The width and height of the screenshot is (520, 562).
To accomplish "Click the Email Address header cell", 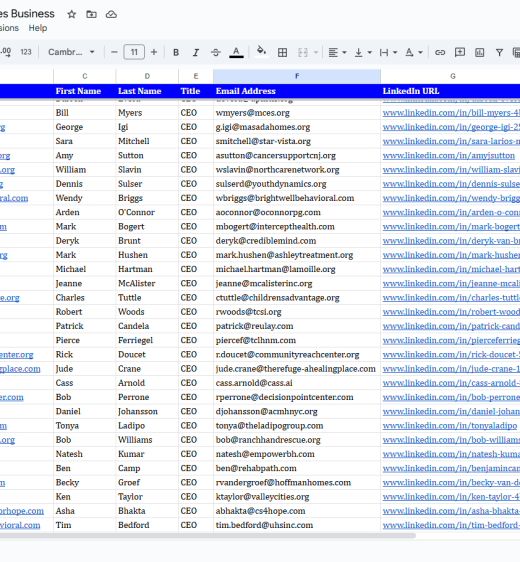I will tap(297, 91).
